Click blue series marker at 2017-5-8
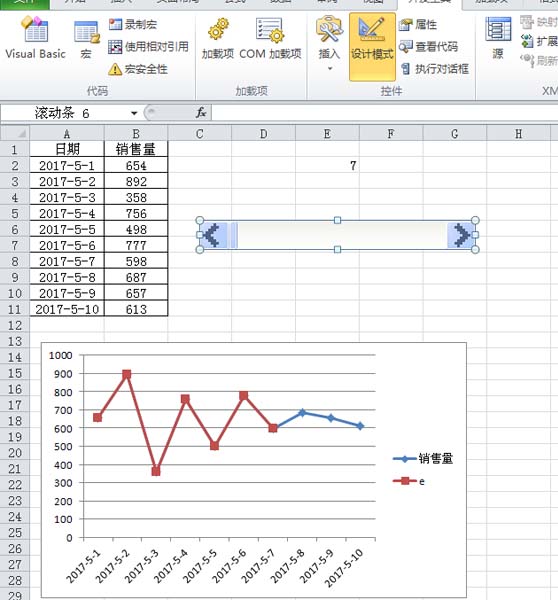558x600 pixels. point(302,412)
